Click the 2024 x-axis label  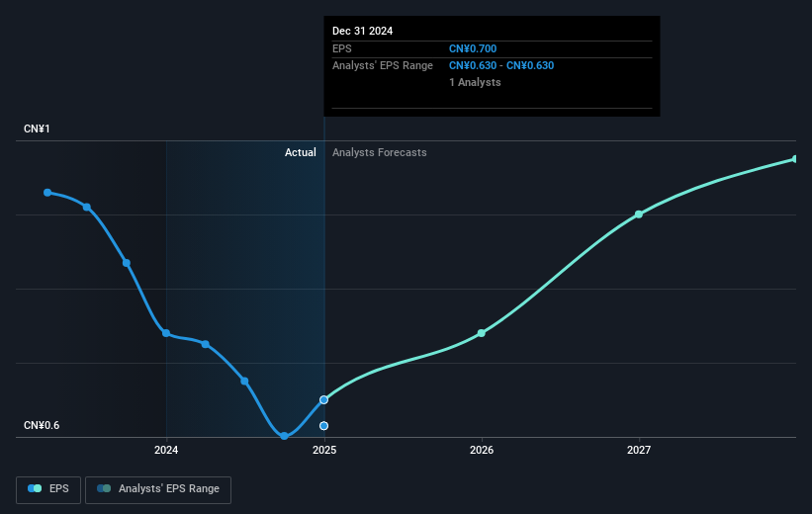pos(166,450)
